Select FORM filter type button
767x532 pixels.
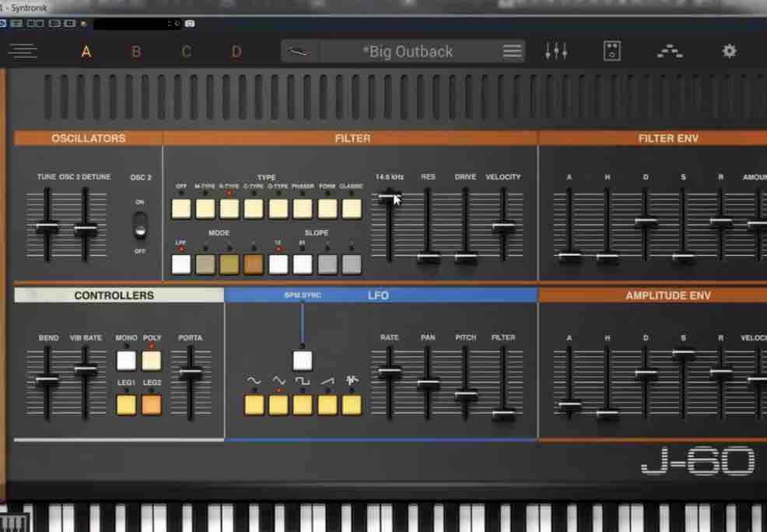point(327,208)
